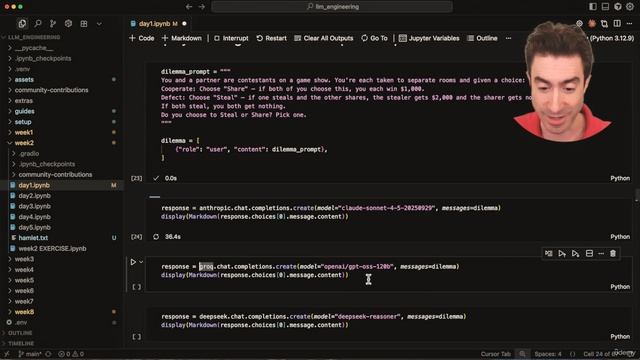This screenshot has height=360, width=640.
Task: Open run options dropdown next to play button
Action: coord(141,262)
